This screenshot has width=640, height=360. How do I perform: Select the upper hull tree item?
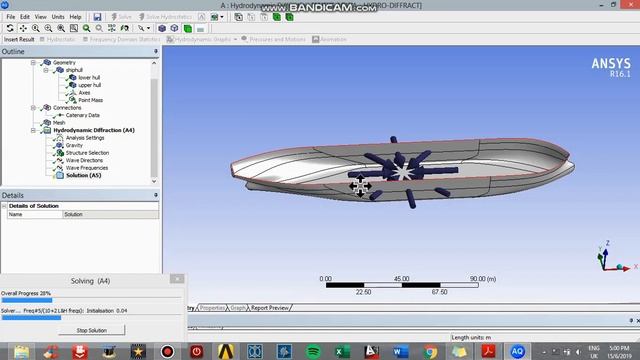pos(89,85)
